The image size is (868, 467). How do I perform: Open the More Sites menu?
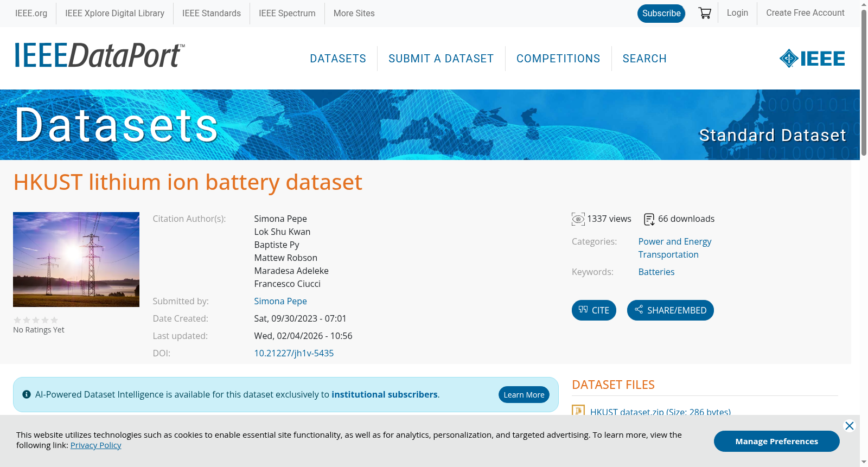coord(354,13)
